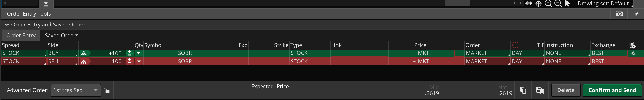Select the crosshair pan tool icon
The height and width of the screenshot is (100, 644).
538,4
